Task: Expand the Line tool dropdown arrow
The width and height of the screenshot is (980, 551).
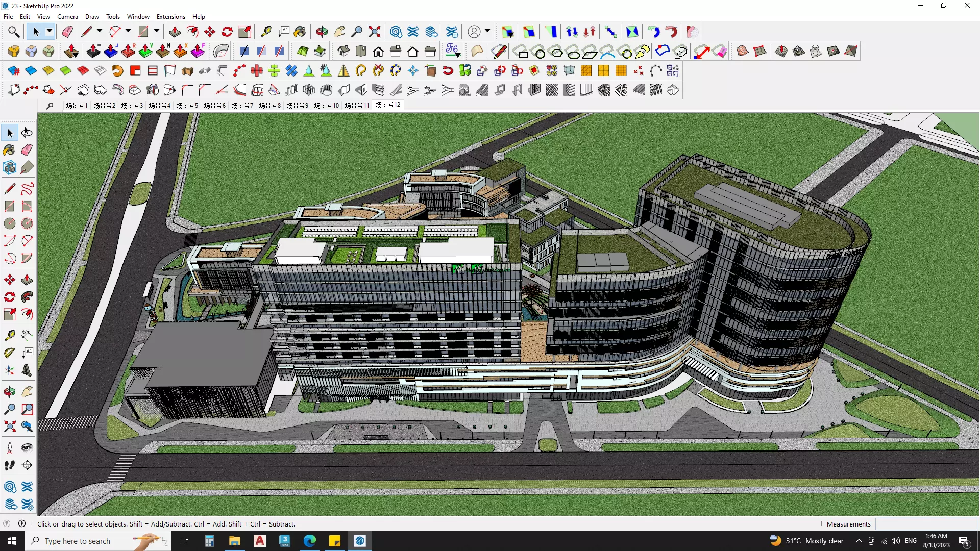Action: click(x=100, y=32)
